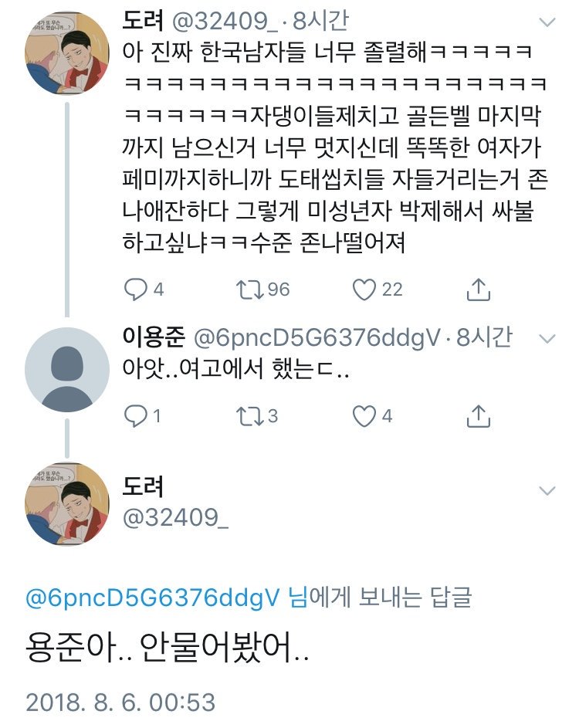Screen dimensions: 579x728
Task: Like the tweet with 22 likes
Action: pyautogui.click(x=363, y=290)
